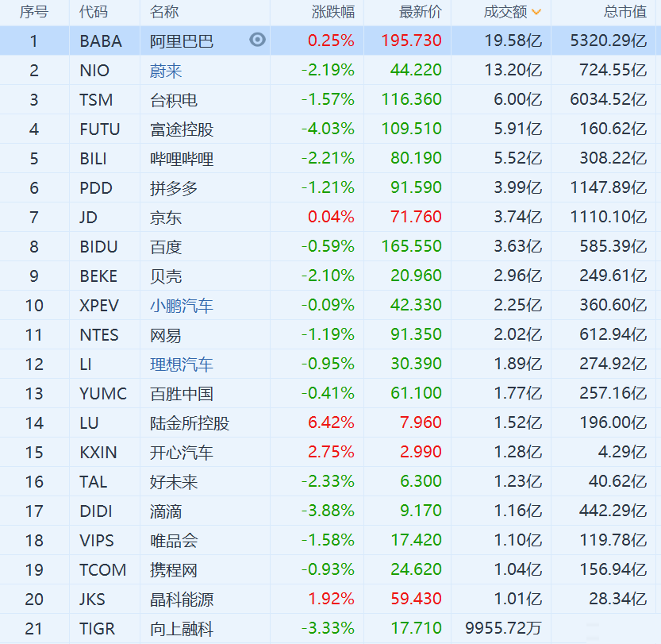Open the 理想汽车 stock link
Viewport: 661px width, 644px height.
(182, 364)
